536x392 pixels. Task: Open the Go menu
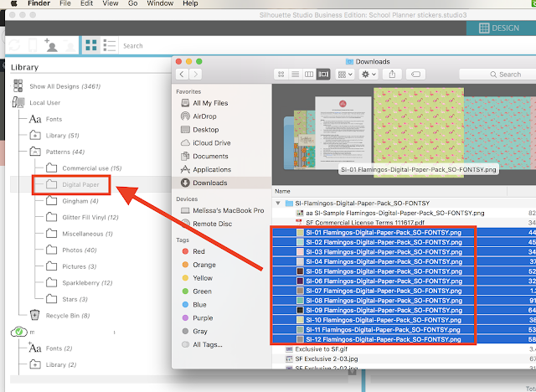tap(132, 3)
